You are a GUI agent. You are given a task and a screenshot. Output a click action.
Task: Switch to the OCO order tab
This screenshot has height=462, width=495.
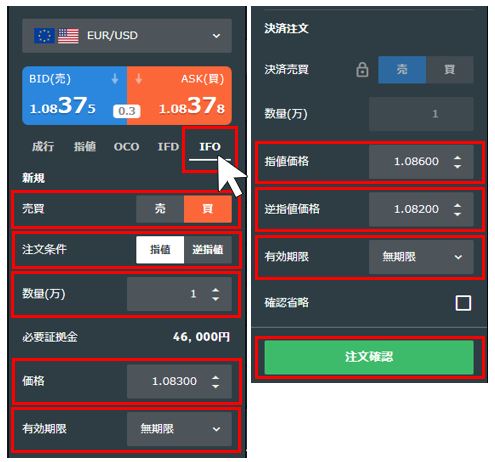click(126, 147)
